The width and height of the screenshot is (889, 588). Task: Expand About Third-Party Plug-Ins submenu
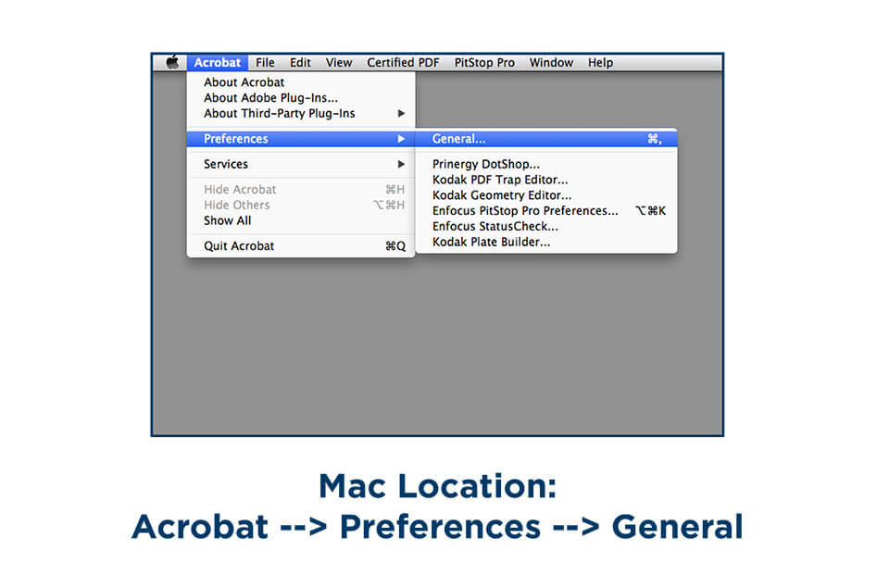pos(301,113)
